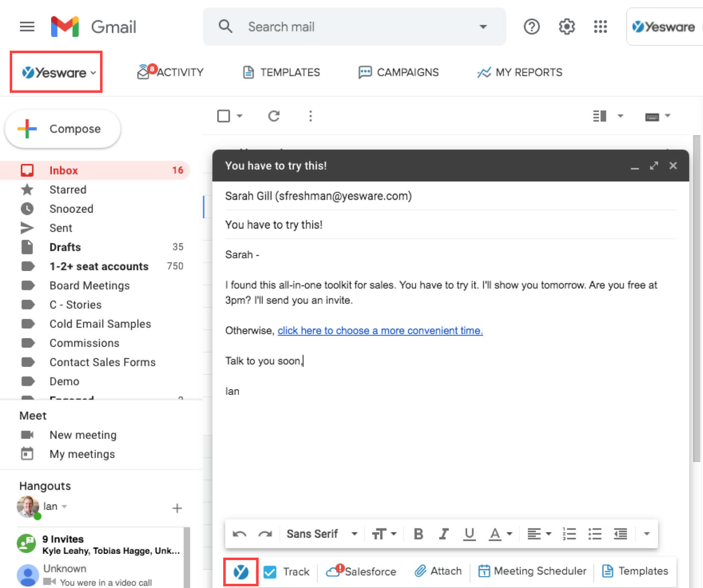Click Attach paperclip in compose toolbar
This screenshot has width=703, height=588.
[x=438, y=571]
